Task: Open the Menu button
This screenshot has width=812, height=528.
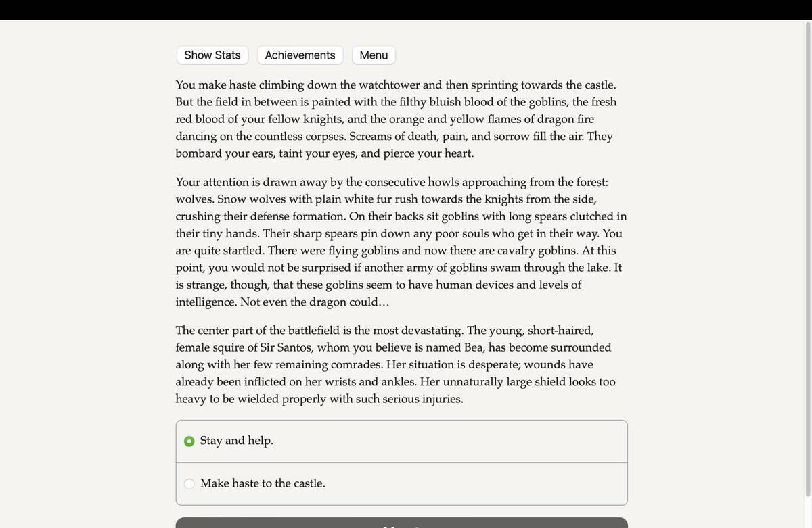Action: [x=374, y=55]
